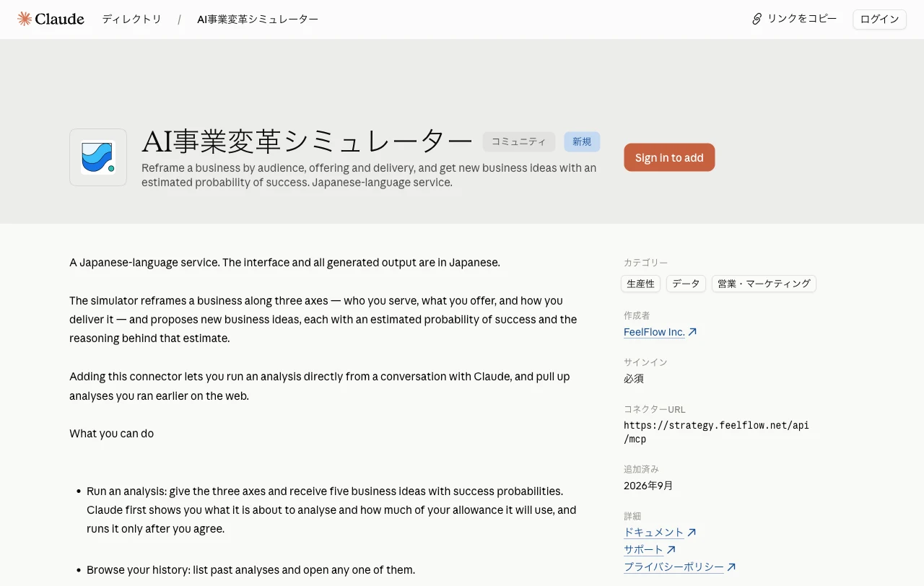Open the サポート link
924x586 pixels.
coord(643,549)
